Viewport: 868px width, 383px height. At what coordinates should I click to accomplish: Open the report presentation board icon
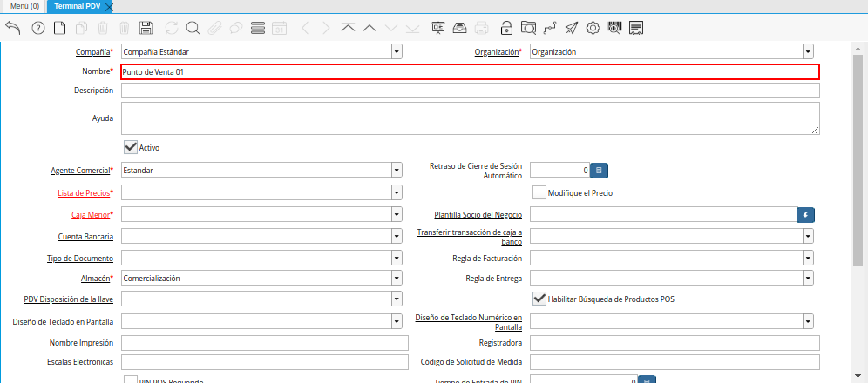438,28
